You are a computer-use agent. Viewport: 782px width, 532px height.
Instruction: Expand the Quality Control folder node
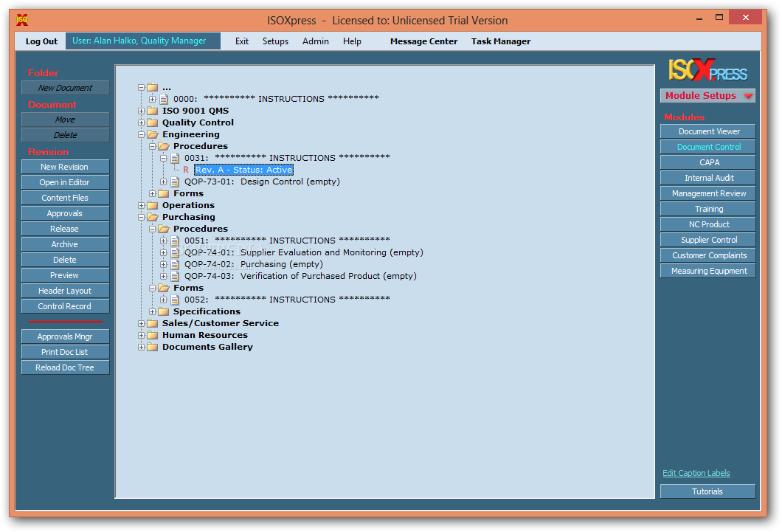click(141, 122)
